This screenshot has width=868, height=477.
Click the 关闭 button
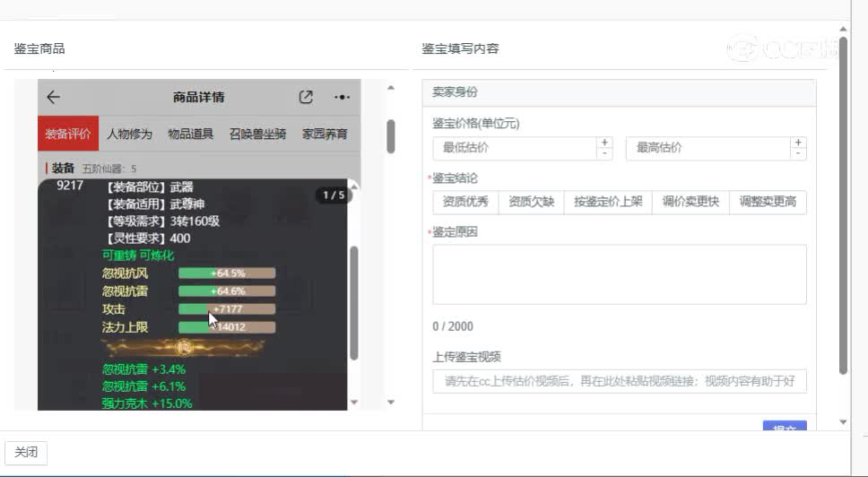(x=26, y=453)
